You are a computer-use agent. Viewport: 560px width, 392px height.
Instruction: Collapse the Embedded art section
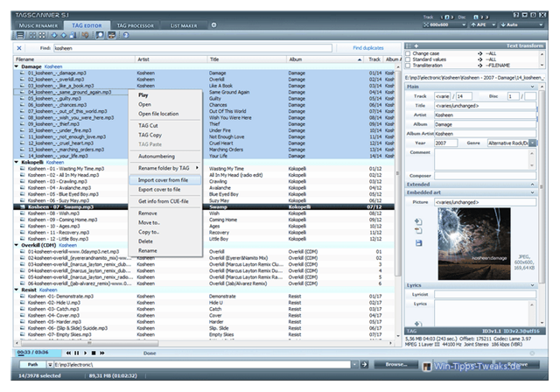[x=533, y=192]
